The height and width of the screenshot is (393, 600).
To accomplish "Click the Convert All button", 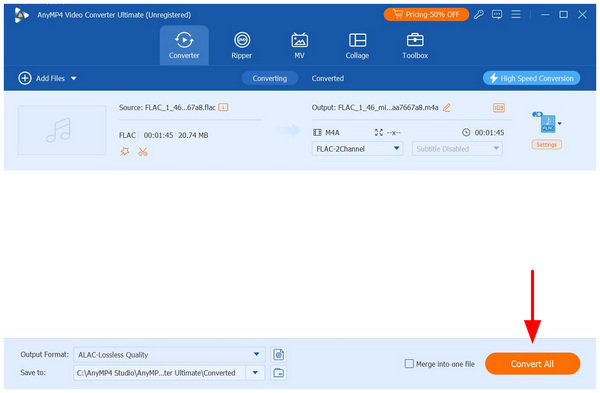I will (532, 364).
